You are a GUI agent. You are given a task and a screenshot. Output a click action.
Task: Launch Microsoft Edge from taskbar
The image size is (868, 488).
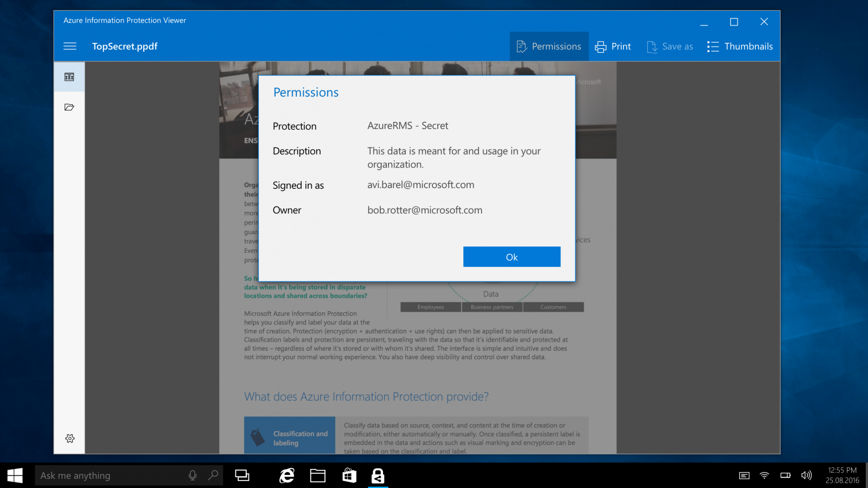[x=286, y=475]
